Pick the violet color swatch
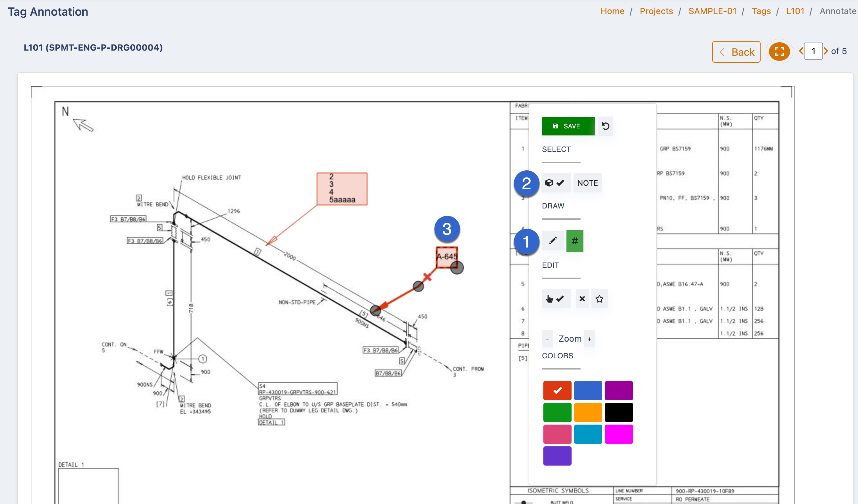The height and width of the screenshot is (504, 858). click(557, 456)
